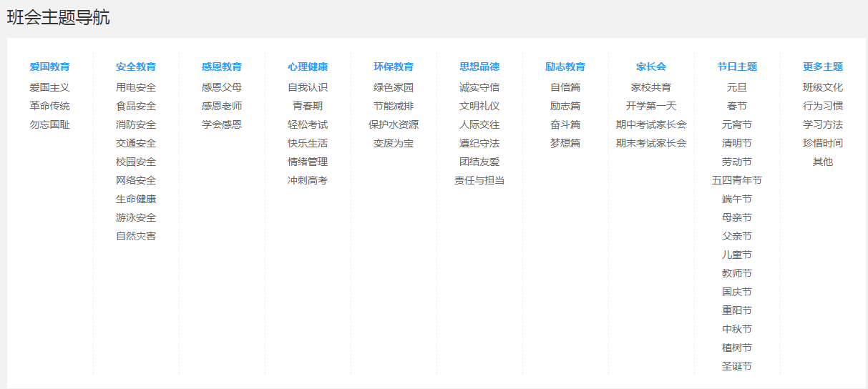This screenshot has width=868, height=389.
Task: Select the 端午节 link
Action: point(737,199)
